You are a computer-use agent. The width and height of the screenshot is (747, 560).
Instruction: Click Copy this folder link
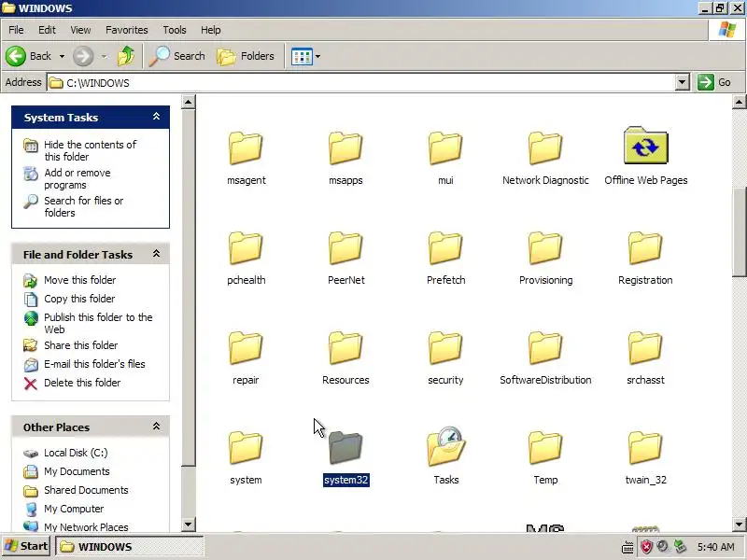point(79,299)
